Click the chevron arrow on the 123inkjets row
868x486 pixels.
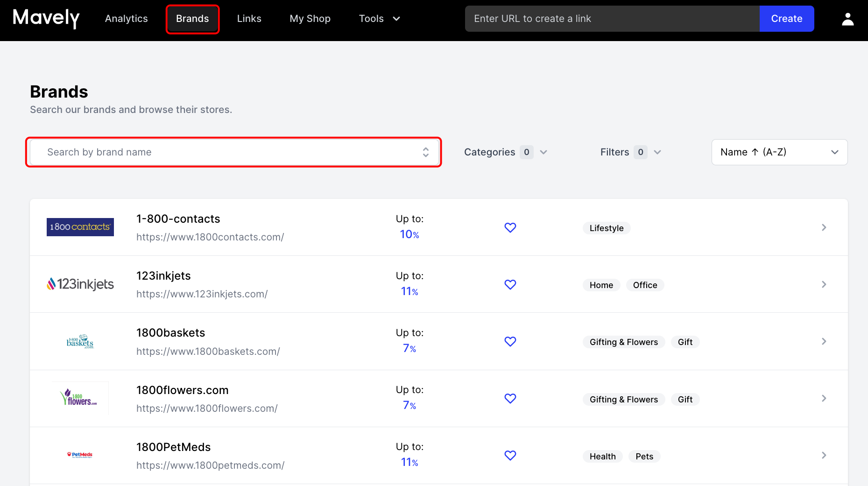[x=824, y=284]
